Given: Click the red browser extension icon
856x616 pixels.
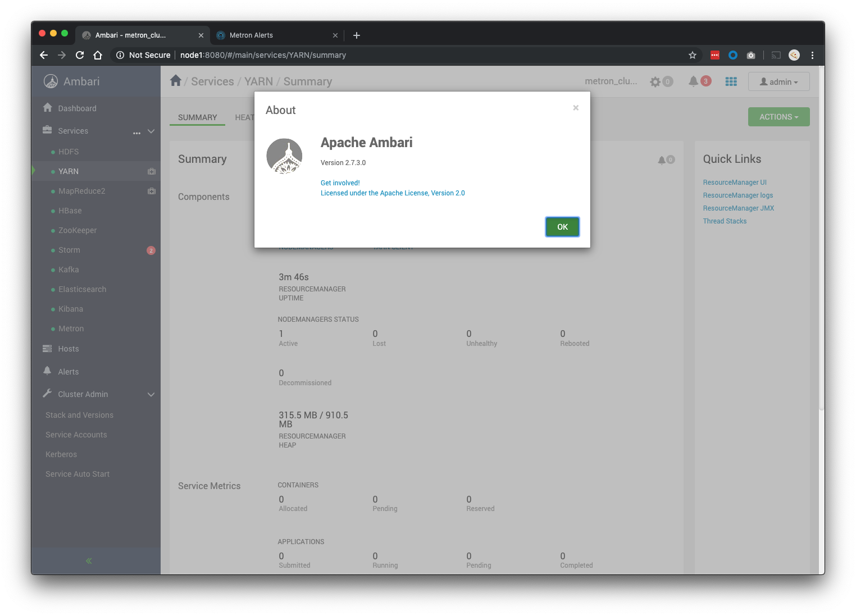Looking at the screenshot, I should tap(715, 55).
